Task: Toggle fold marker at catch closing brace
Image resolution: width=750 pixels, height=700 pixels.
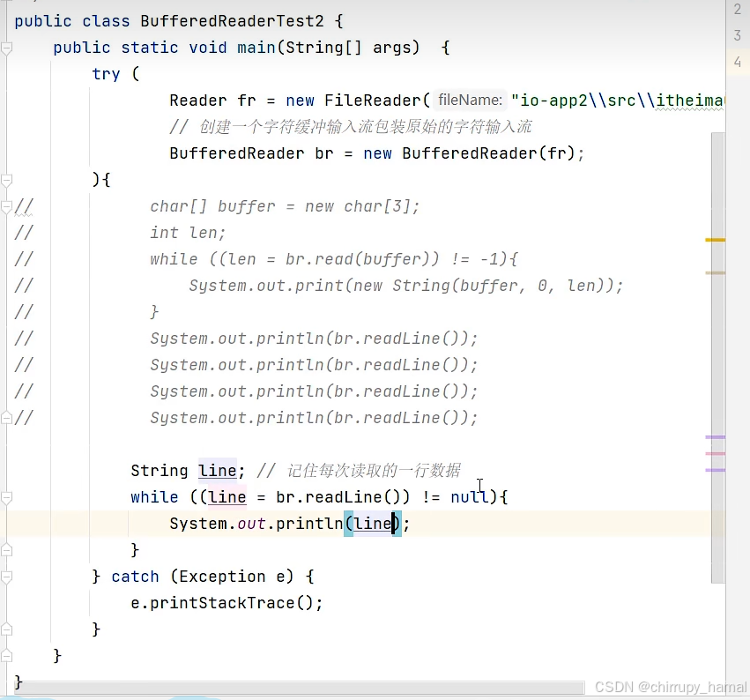Action: (6, 629)
